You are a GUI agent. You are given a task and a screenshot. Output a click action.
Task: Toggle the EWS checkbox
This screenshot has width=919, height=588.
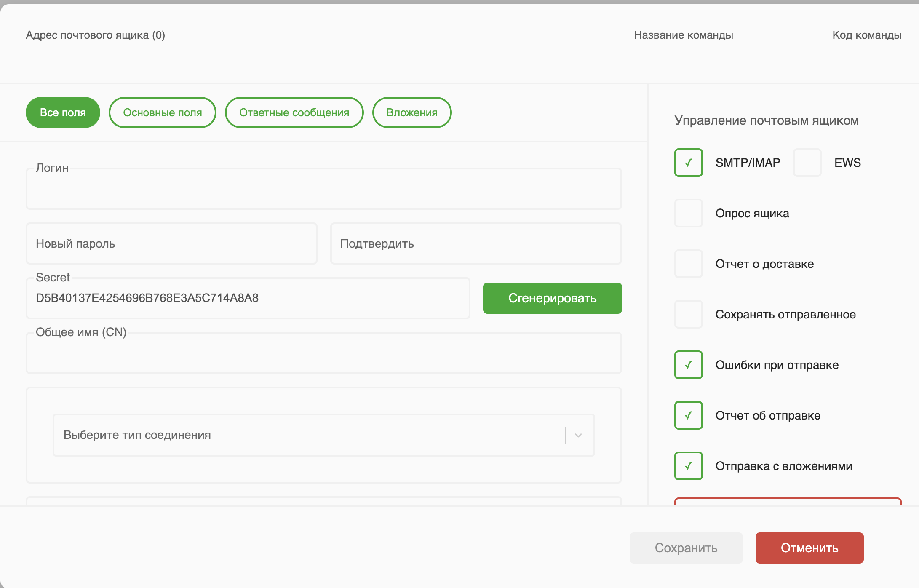click(x=807, y=163)
